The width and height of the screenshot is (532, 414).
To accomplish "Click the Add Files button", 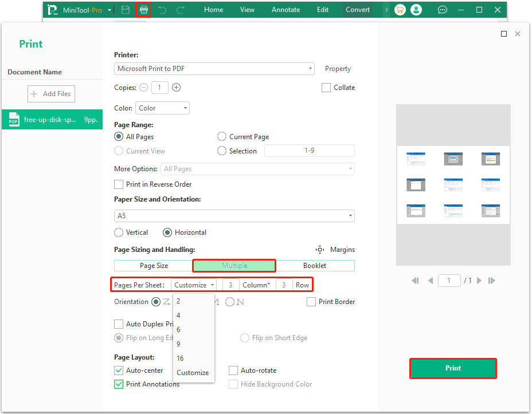I will (x=51, y=93).
